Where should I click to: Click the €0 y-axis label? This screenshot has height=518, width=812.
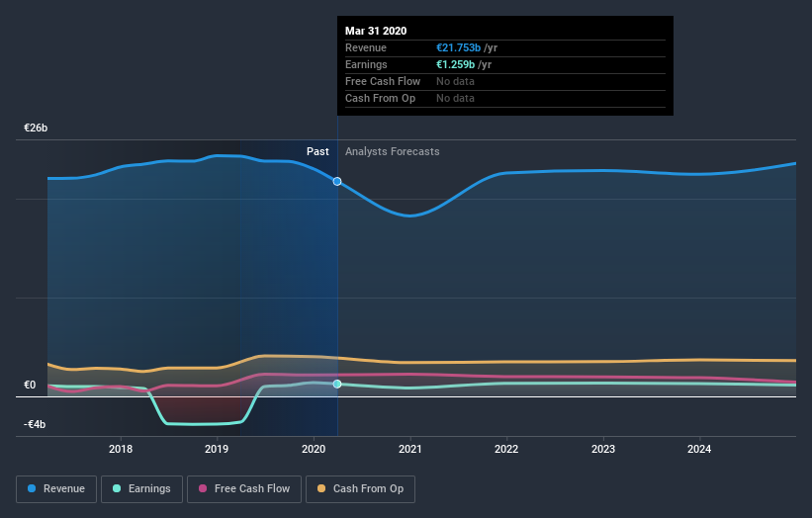30,385
